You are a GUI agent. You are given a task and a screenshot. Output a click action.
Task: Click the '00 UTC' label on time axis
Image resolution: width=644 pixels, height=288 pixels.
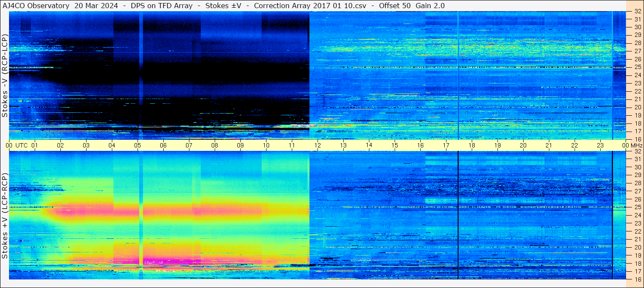(16, 145)
